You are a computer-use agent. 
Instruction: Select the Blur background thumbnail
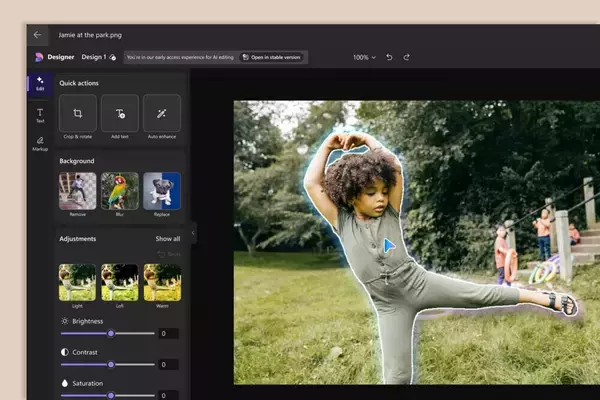(120, 190)
